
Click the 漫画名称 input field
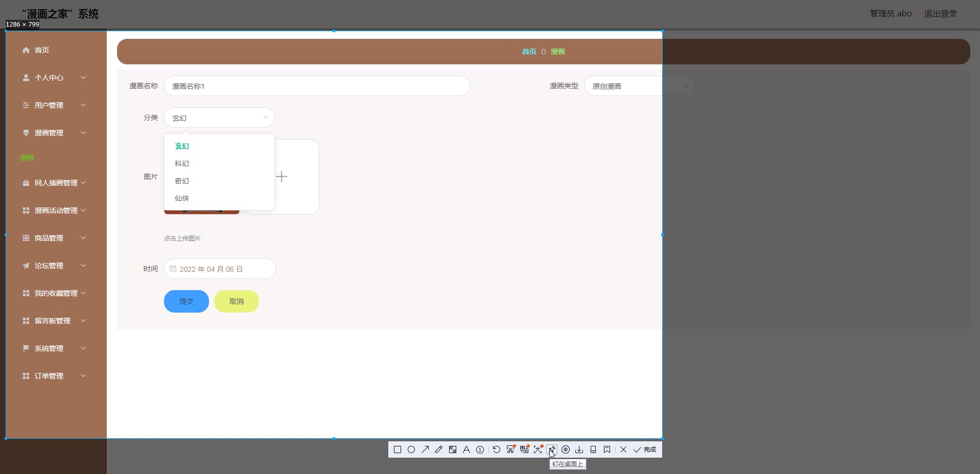[317, 86]
